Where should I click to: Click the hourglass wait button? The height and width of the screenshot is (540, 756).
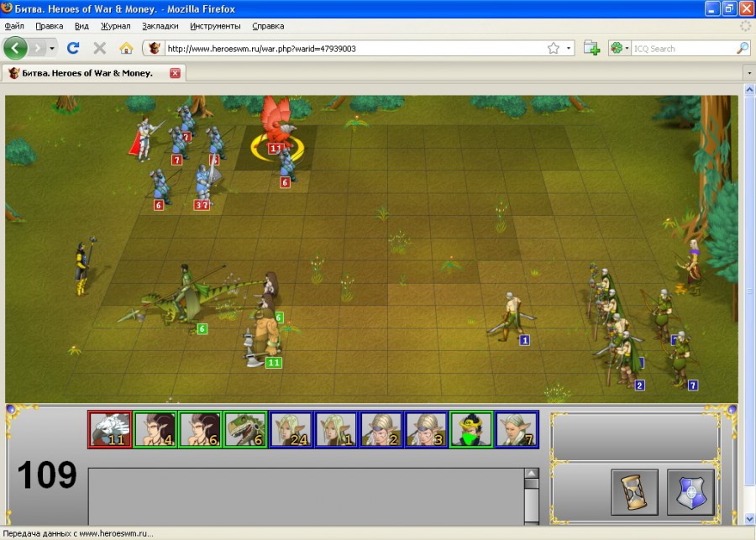click(634, 492)
